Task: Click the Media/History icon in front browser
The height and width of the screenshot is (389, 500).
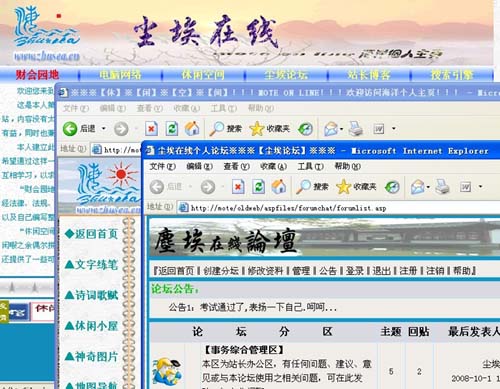Action: coord(392,187)
